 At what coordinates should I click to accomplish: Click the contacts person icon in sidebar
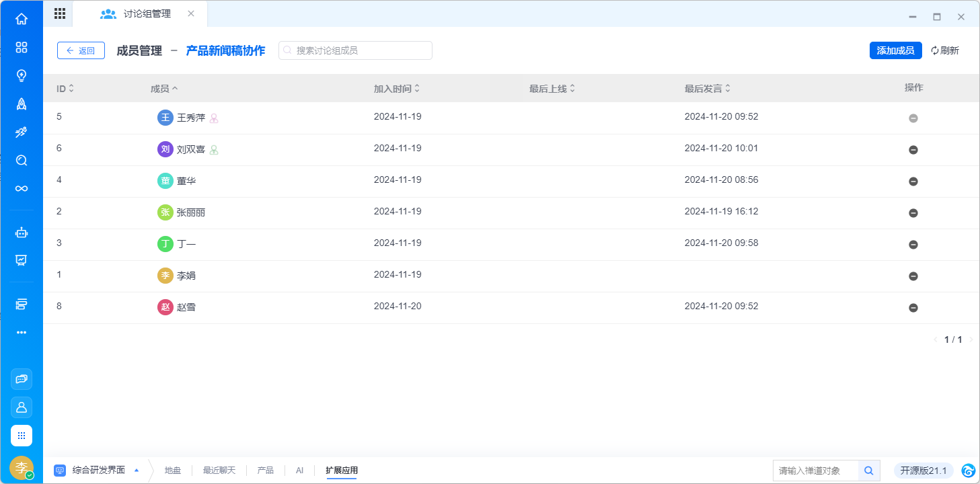coord(22,407)
